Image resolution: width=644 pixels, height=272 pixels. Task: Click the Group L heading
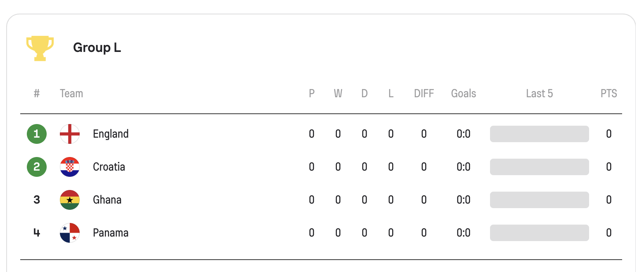coord(97,48)
